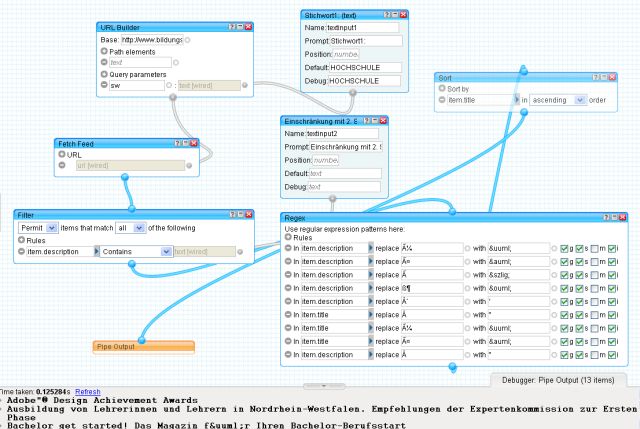Viewport: 640px width, 429px height.
Task: Remove the empty path element text row
Action: click(x=104, y=62)
